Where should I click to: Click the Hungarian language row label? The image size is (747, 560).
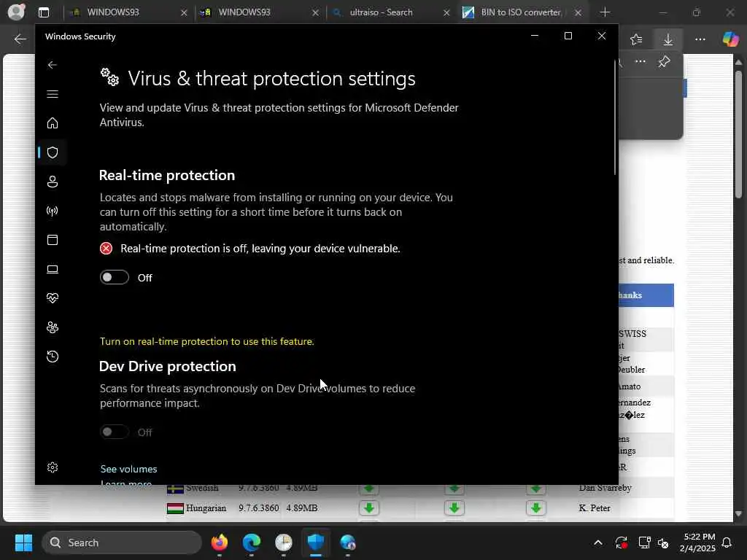click(x=206, y=508)
